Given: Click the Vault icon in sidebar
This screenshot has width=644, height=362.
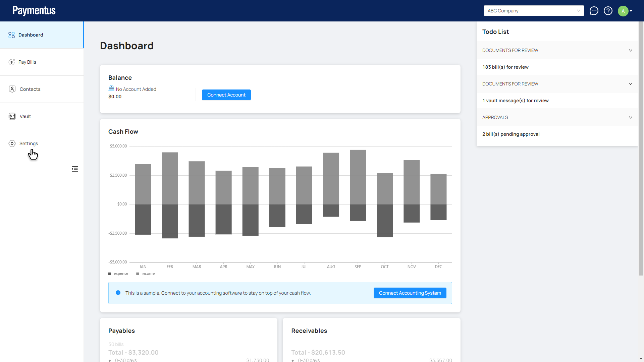Looking at the screenshot, I should tap(12, 116).
